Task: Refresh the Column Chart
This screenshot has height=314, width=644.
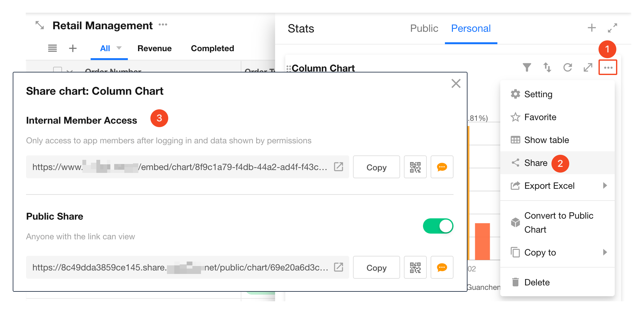Action: tap(567, 67)
